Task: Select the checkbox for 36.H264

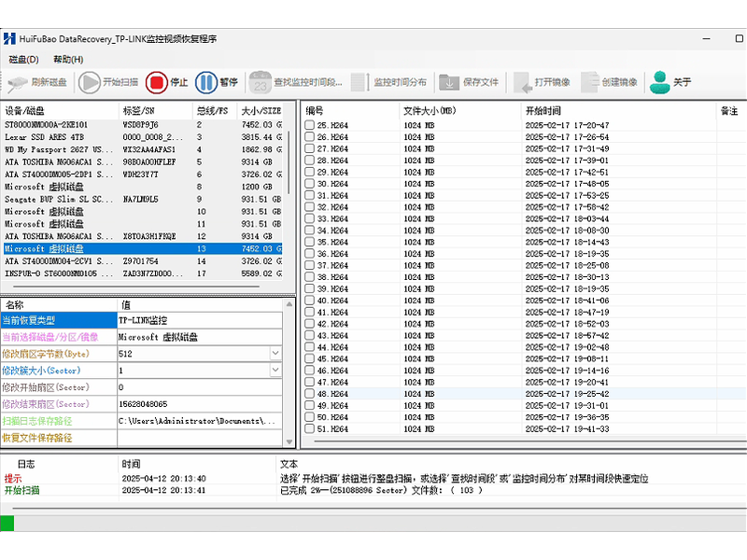Action: (310, 254)
